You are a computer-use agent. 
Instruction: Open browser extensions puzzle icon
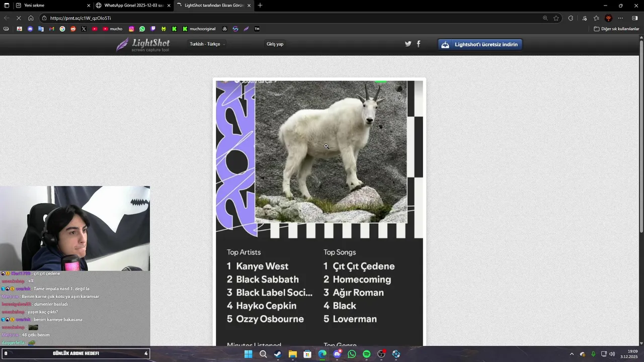point(571,18)
